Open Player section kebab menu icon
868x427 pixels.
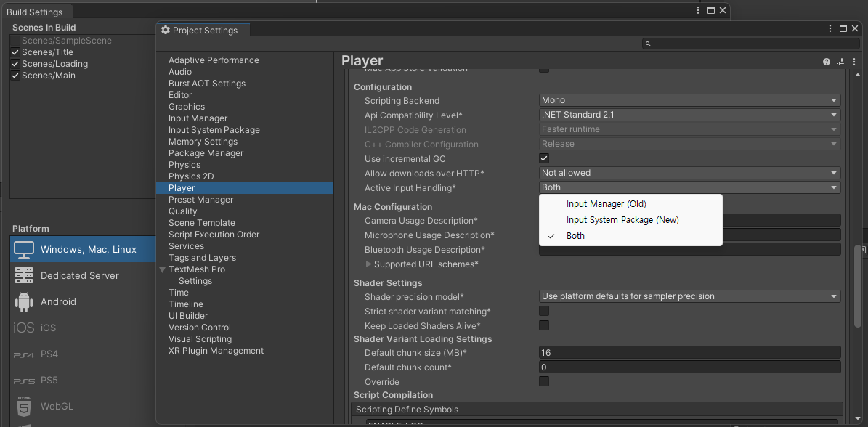pos(854,62)
